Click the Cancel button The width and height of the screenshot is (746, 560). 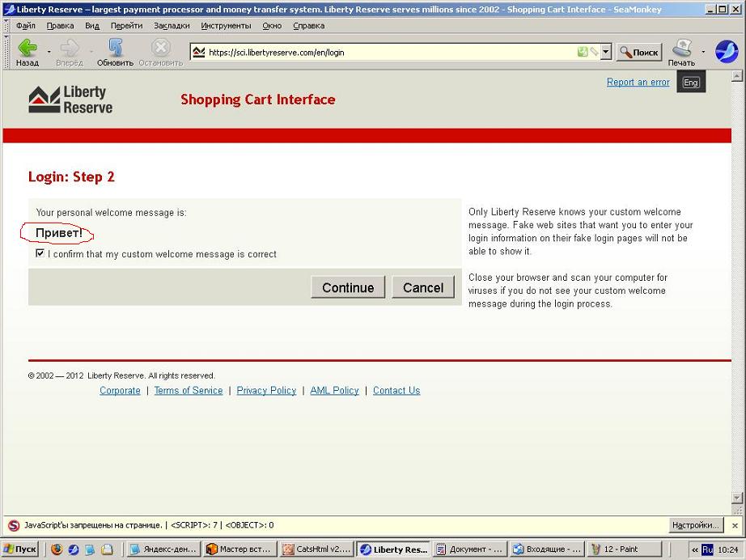coord(423,287)
